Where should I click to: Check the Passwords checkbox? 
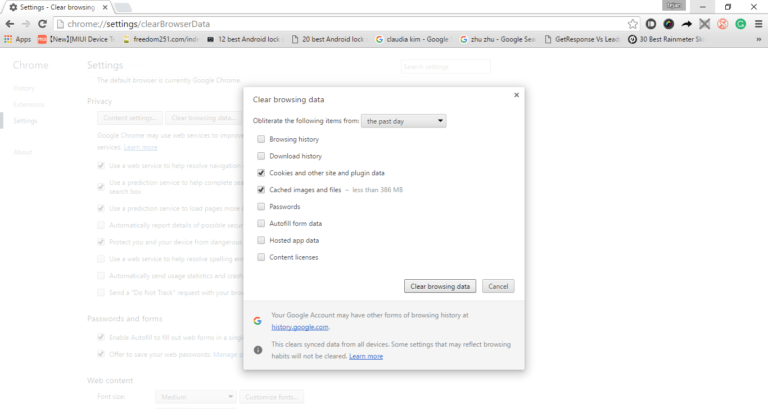point(261,206)
